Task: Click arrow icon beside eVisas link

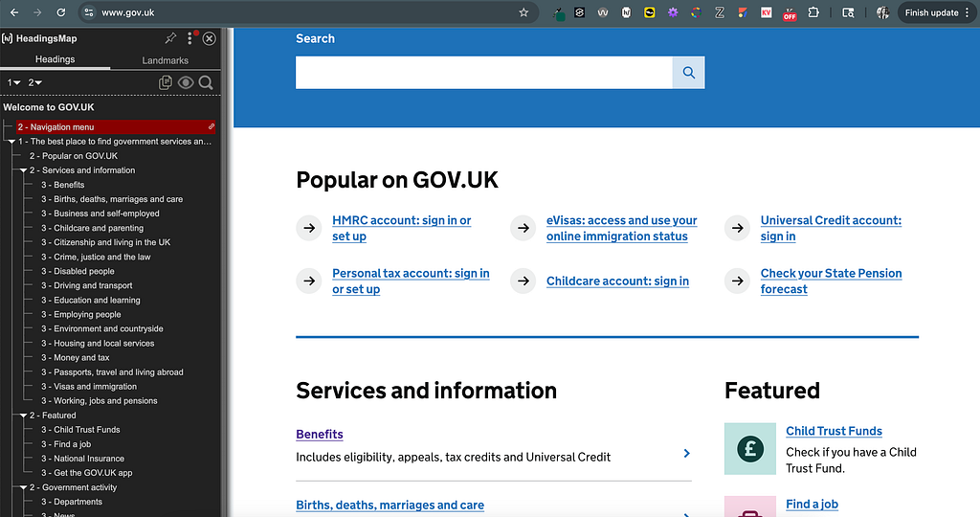Action: 523,228
